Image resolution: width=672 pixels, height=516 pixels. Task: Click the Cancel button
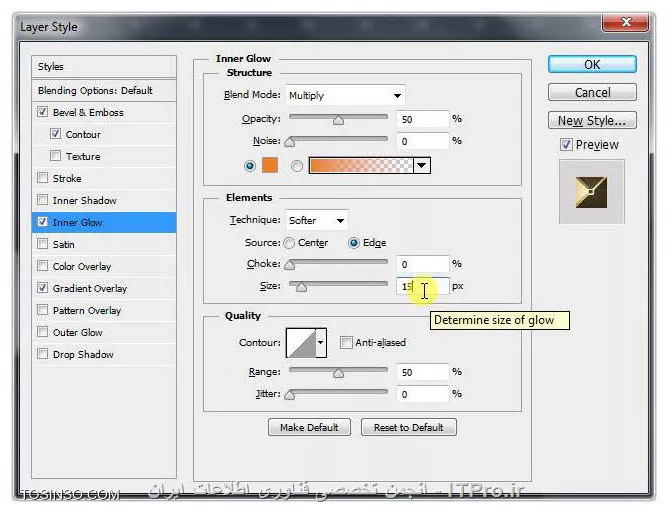[x=592, y=92]
